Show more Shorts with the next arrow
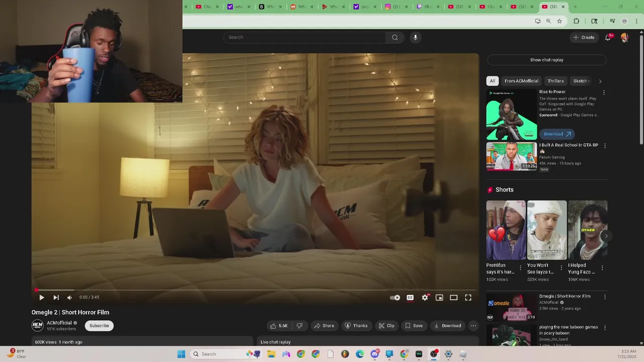 606,236
